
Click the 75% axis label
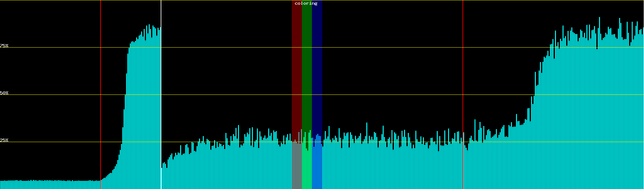point(4,46)
